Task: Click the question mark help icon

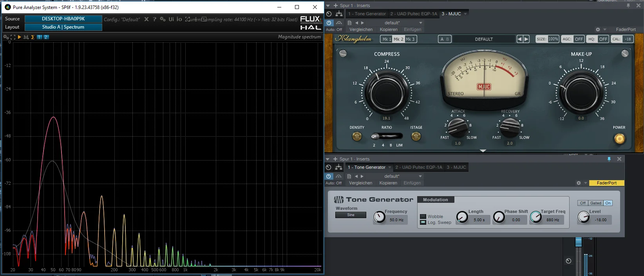Action: coord(154,19)
